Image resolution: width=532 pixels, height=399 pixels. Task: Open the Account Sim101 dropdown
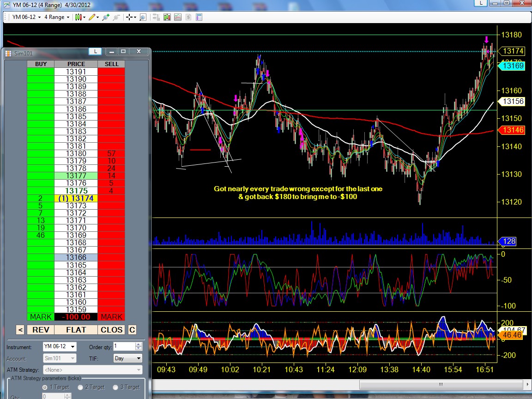tap(60, 358)
